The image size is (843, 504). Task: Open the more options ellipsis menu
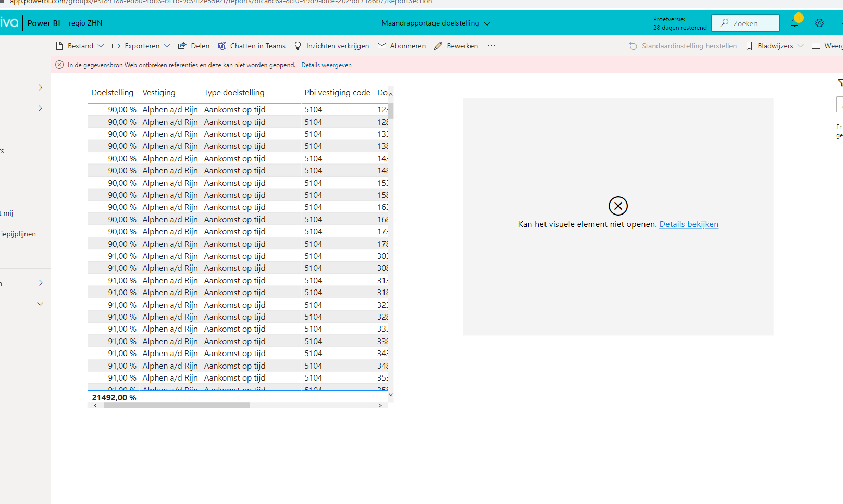tap(491, 46)
